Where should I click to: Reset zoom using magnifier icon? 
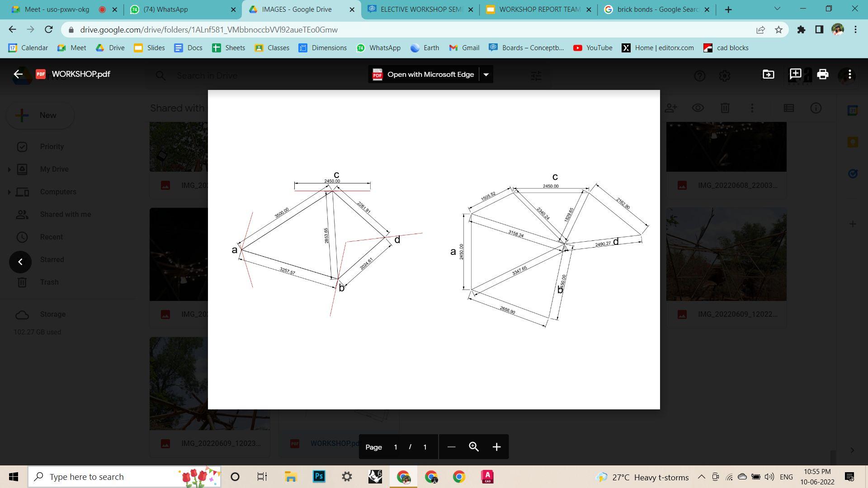(x=473, y=447)
